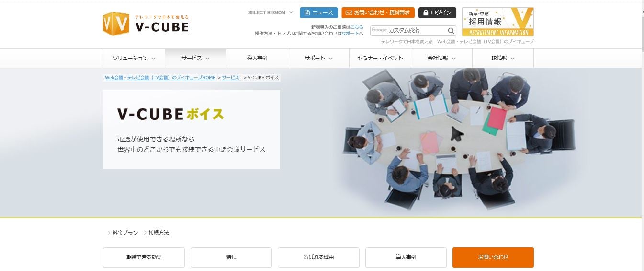Image resolution: width=644 pixels, height=271 pixels.
Task: Open the SELECT REGION dropdown
Action: (271, 12)
